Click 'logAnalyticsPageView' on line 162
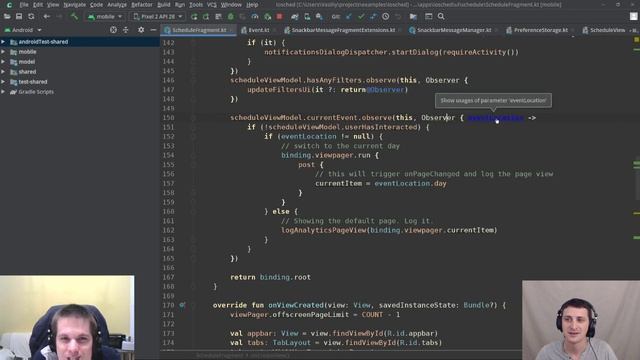The width and height of the screenshot is (640, 360). 323,230
